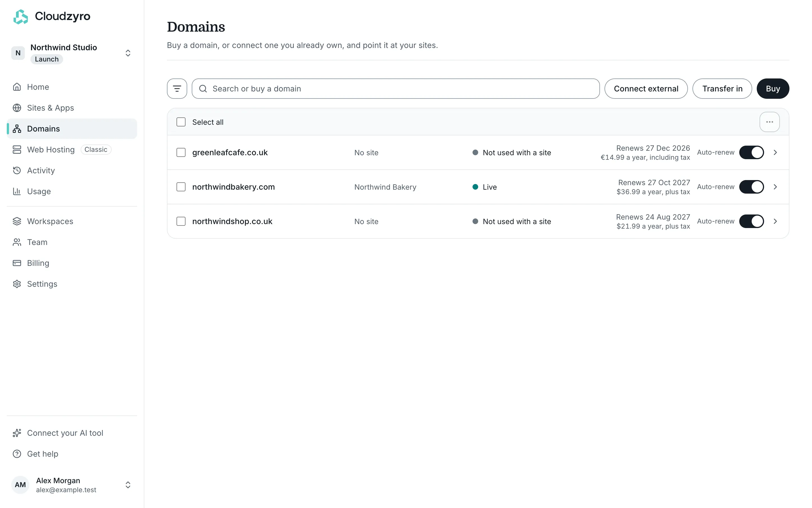The image size is (812, 508).
Task: Open the Team sidebar label
Action: [x=37, y=242]
